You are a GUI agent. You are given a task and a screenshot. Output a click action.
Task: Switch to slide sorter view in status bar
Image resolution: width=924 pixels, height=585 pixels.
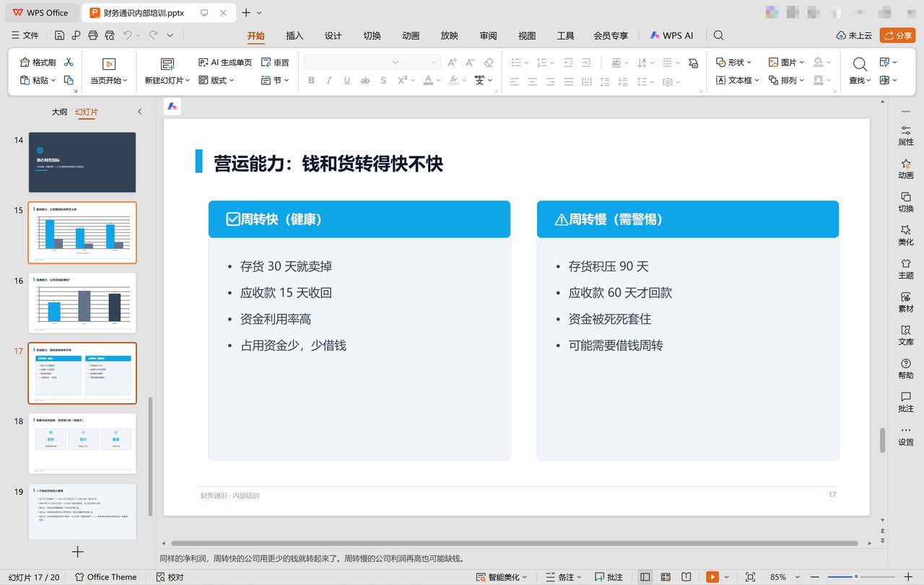point(666,577)
